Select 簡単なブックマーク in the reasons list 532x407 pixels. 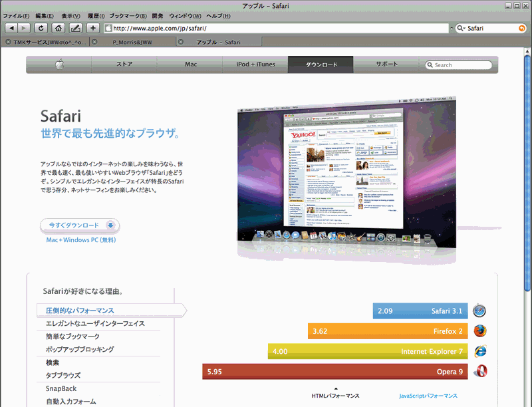tap(72, 337)
